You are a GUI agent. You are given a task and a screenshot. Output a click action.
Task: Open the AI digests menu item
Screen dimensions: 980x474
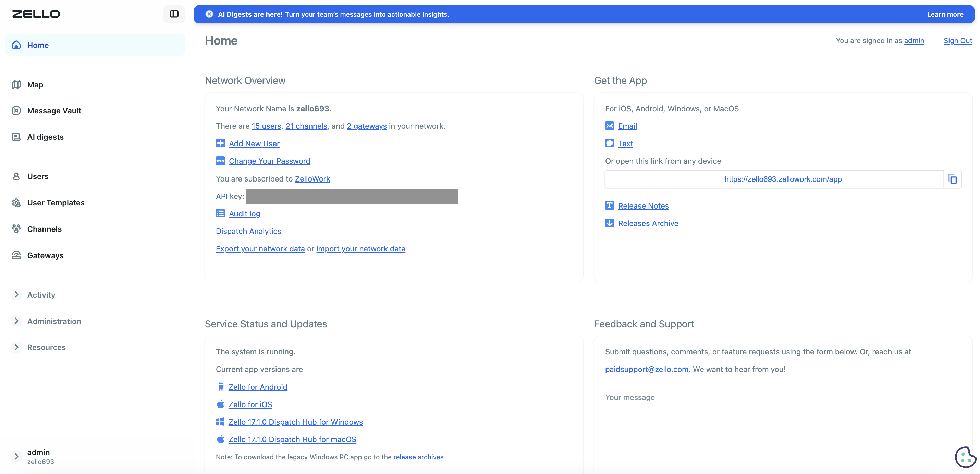[95, 137]
